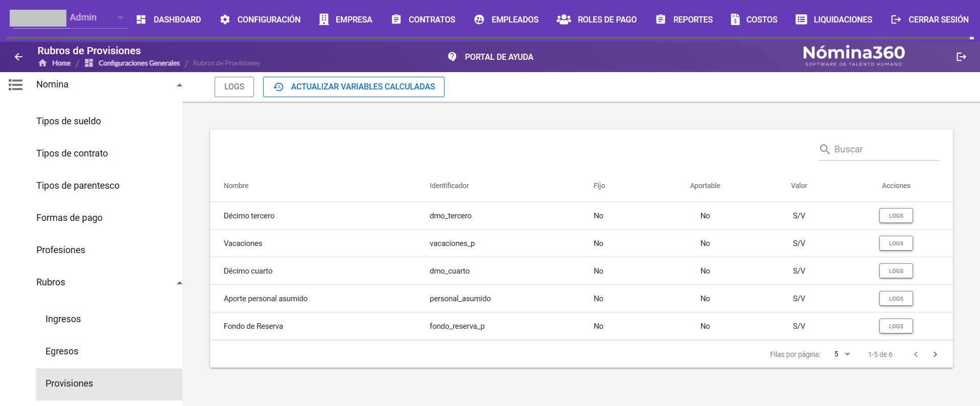
Task: Collapse the Rubros sidebar group
Action: click(179, 283)
